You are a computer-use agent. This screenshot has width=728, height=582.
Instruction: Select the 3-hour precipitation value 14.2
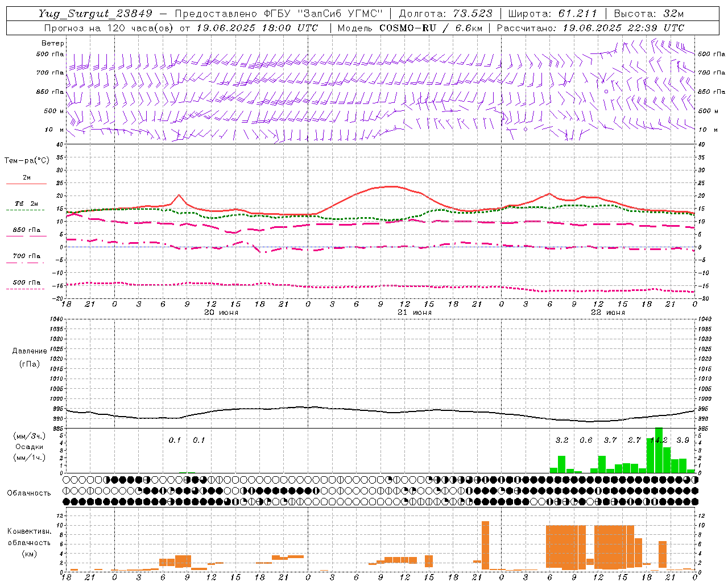click(659, 440)
